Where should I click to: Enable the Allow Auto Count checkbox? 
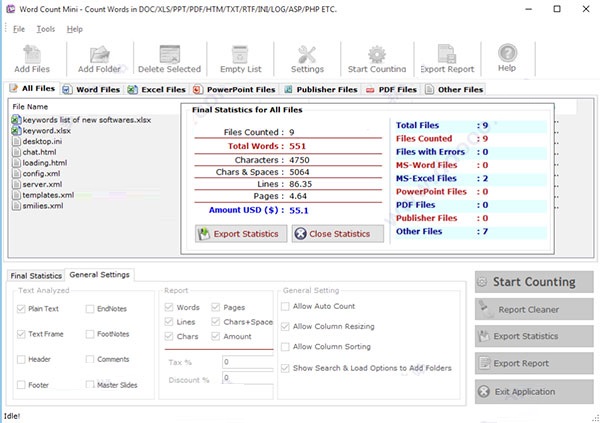[x=287, y=306]
